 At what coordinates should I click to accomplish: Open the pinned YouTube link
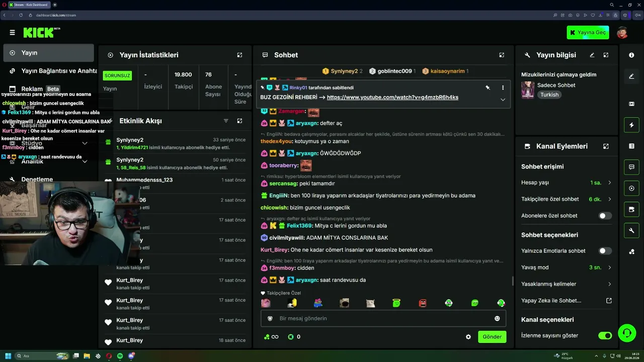point(392,98)
